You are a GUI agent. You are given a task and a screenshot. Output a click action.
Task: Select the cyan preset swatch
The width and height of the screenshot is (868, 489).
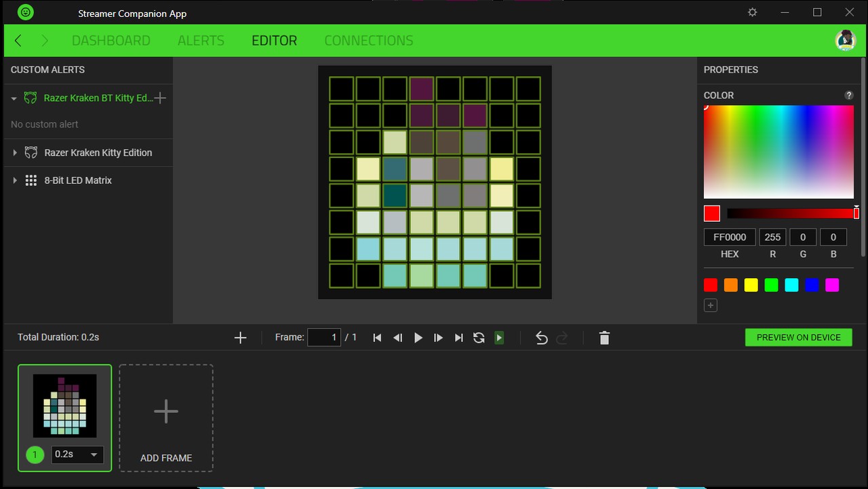pos(792,285)
